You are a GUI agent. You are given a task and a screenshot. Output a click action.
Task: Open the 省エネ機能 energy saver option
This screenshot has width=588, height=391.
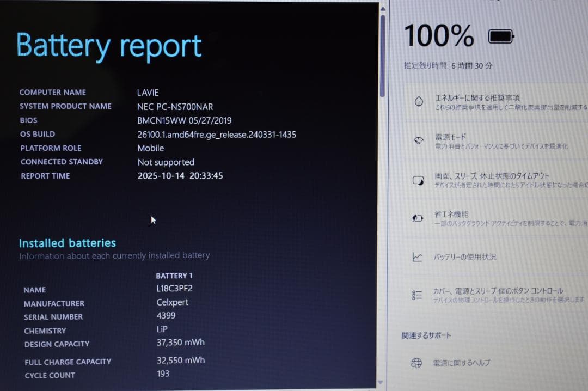[x=451, y=215]
